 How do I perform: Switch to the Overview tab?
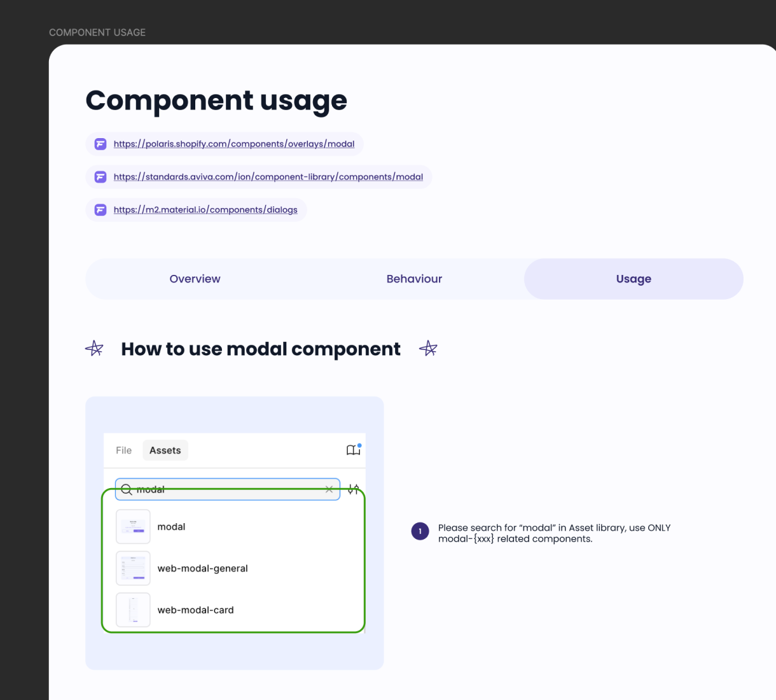(195, 279)
